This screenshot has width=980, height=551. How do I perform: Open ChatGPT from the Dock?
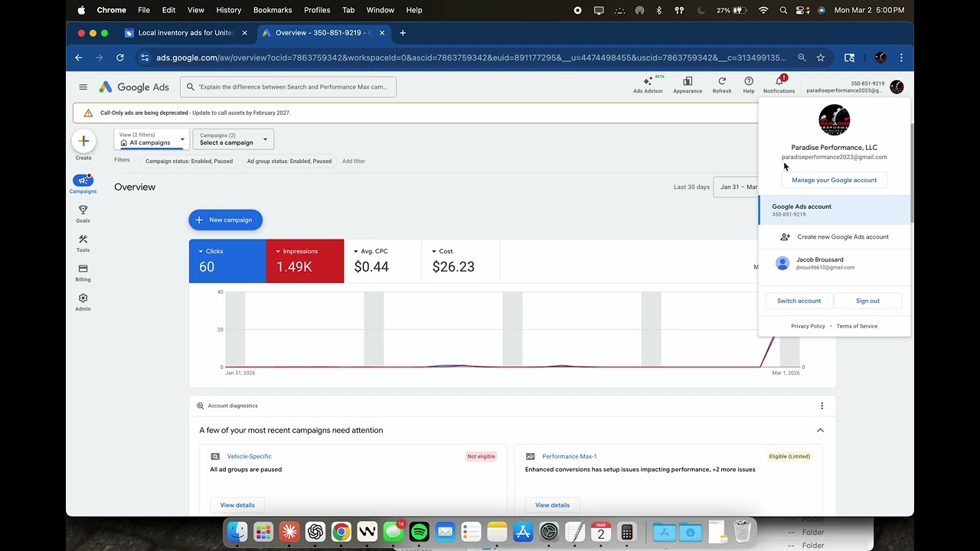point(315,531)
